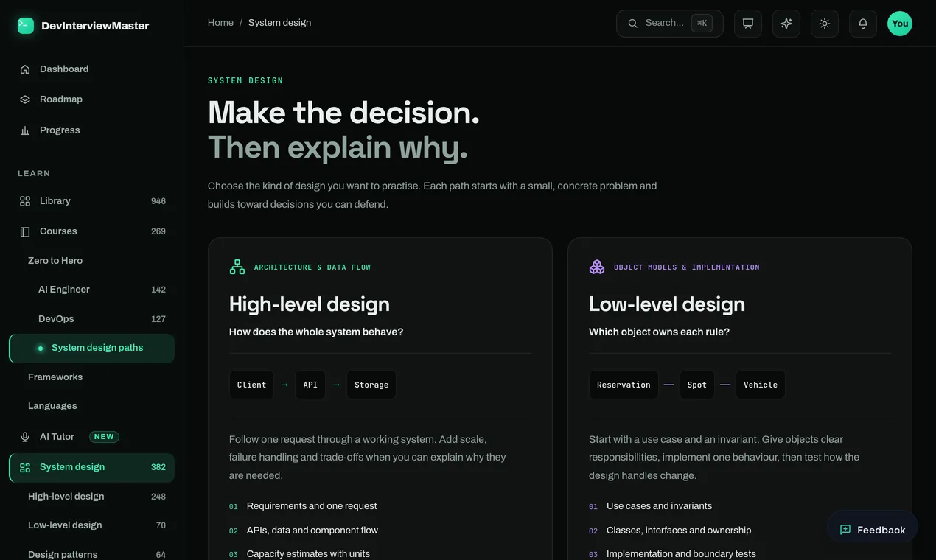Image resolution: width=936 pixels, height=560 pixels.
Task: Click 'Classes, interfaces and ownership' item
Action: (679, 531)
